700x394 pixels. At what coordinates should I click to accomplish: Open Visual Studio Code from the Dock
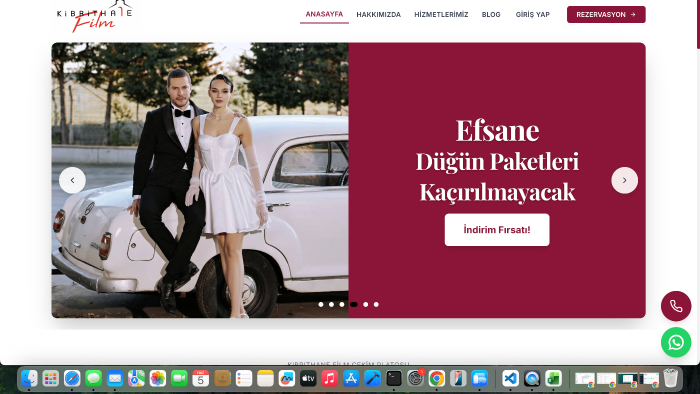coord(510,379)
